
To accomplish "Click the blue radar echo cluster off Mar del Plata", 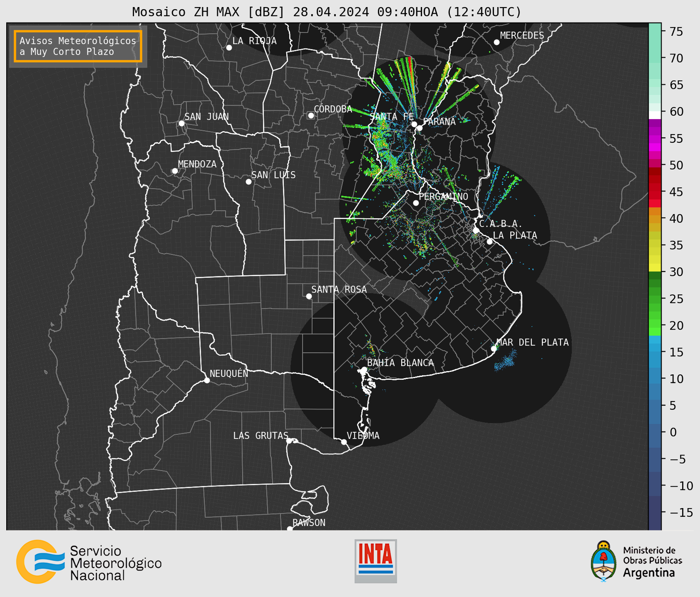I will click(506, 360).
